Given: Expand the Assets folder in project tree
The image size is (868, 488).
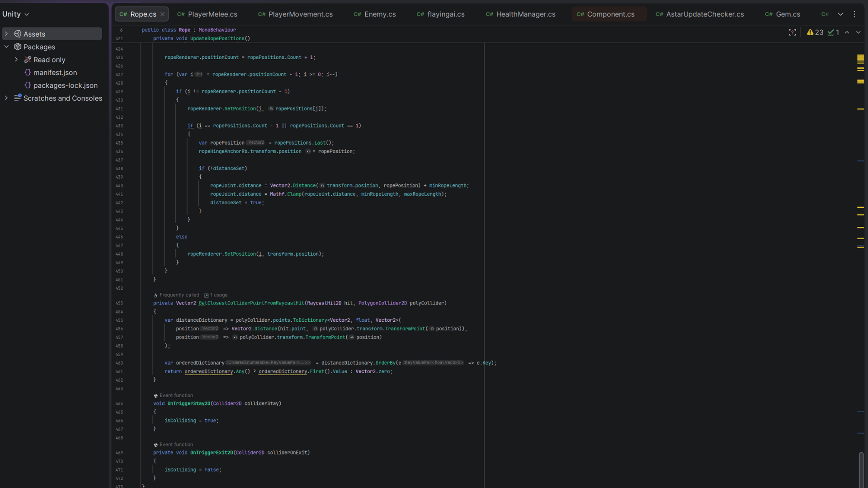Looking at the screenshot, I should pos(6,34).
